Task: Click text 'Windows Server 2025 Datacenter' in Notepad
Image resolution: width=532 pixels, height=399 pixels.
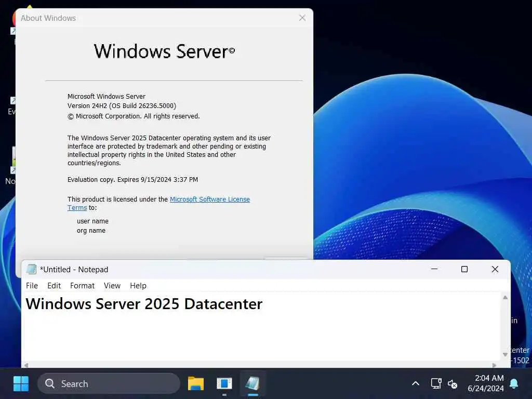Action: [144, 303]
